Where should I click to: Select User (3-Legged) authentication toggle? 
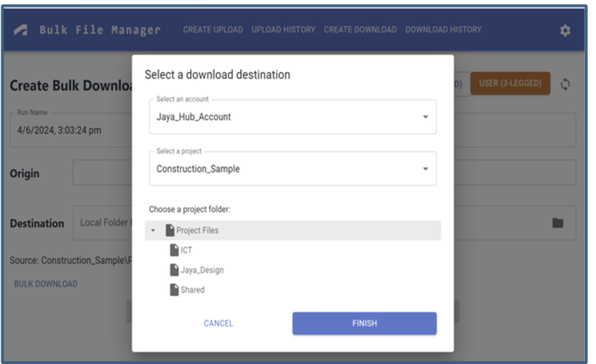510,83
